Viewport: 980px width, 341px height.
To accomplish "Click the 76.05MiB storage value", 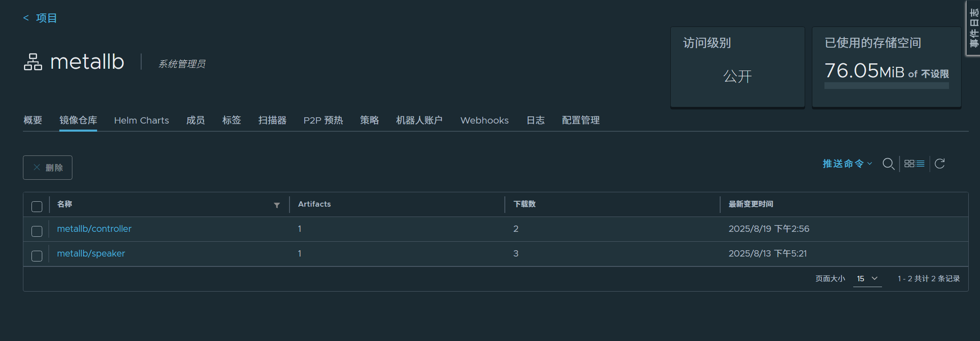I will point(864,71).
